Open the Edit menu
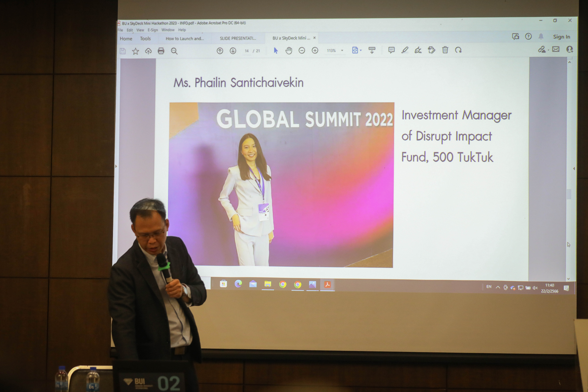Screen dimensions: 588x392 pos(130,30)
